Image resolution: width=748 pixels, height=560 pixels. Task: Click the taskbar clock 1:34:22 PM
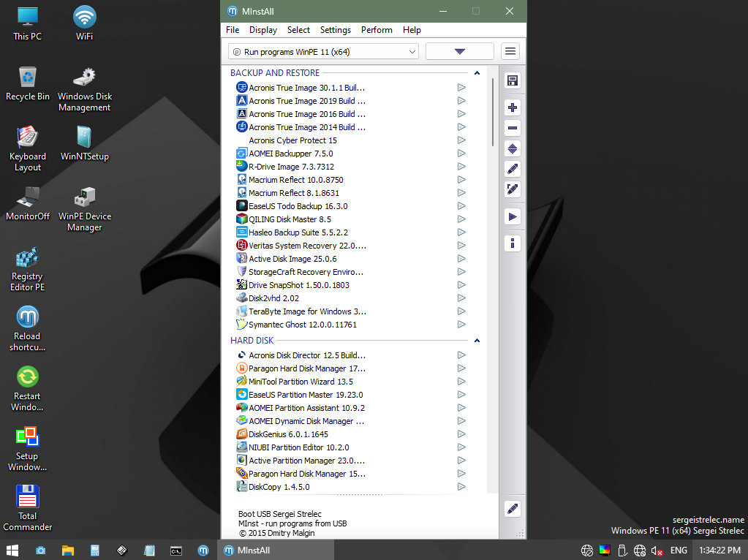click(x=719, y=550)
